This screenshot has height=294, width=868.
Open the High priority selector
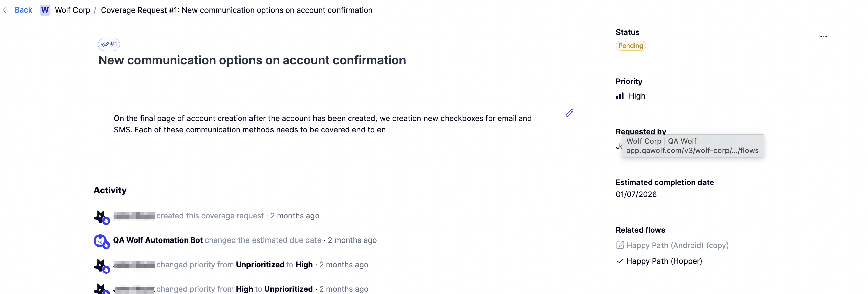(x=636, y=96)
